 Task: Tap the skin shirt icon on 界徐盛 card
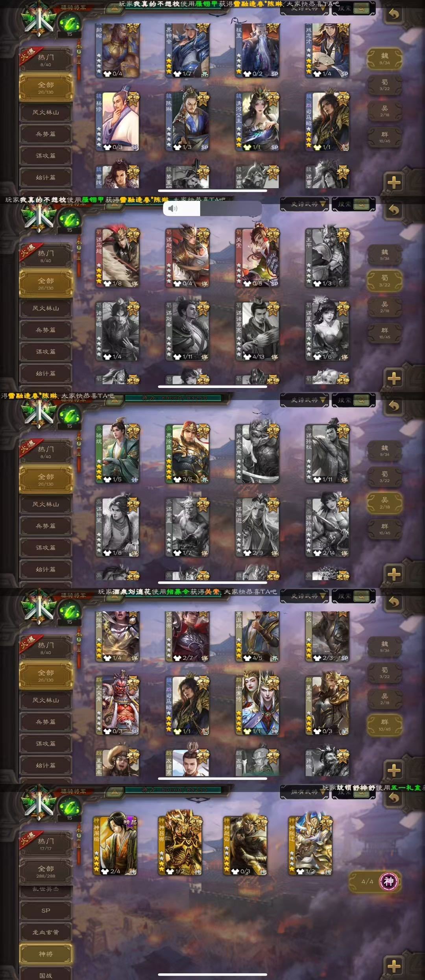coord(177,480)
